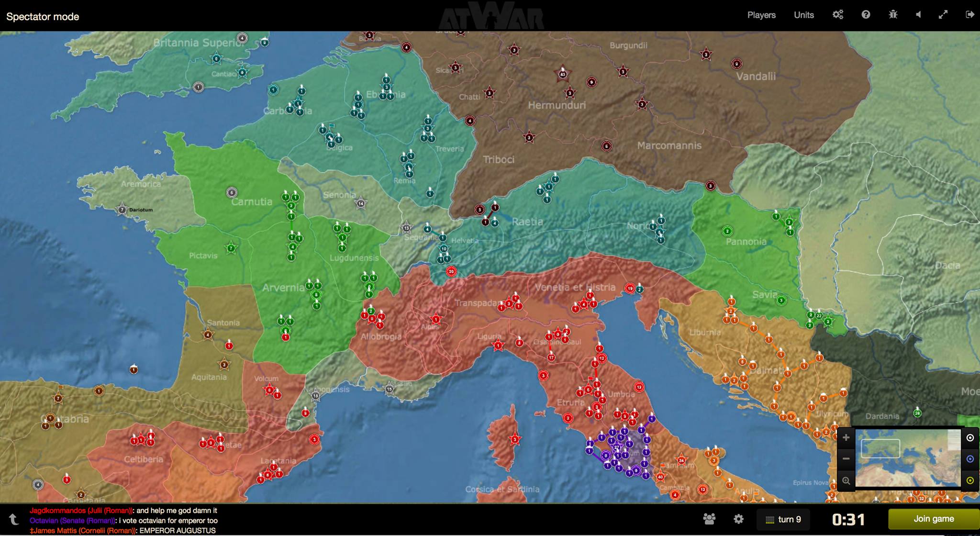Report a bug via the bug icon

[x=893, y=14]
